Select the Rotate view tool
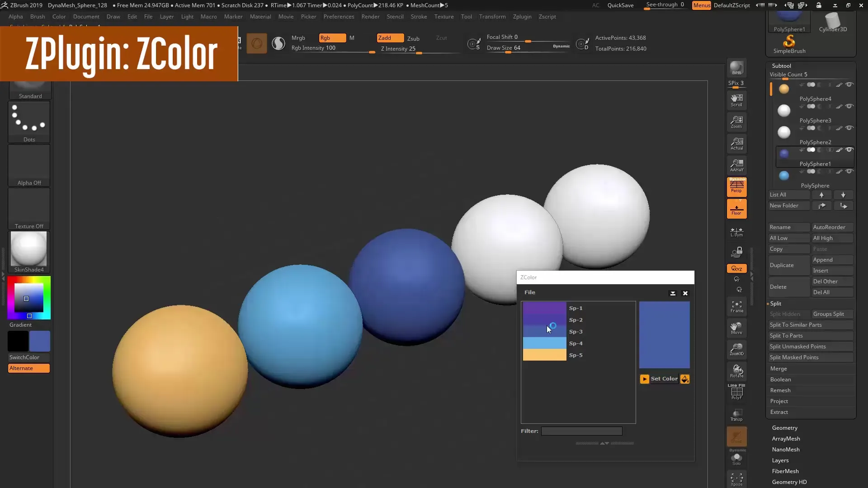The image size is (868, 488). [x=736, y=371]
